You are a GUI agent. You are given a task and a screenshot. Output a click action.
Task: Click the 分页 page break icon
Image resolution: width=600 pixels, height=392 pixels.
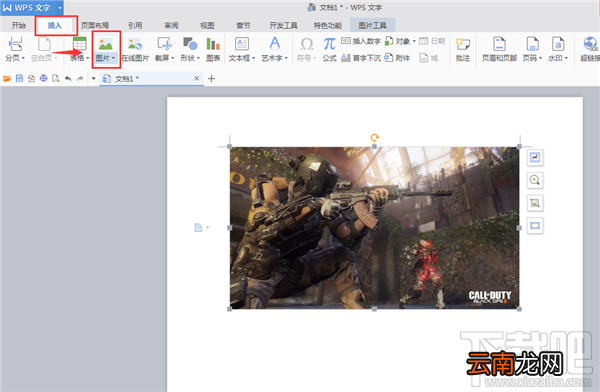(x=15, y=44)
